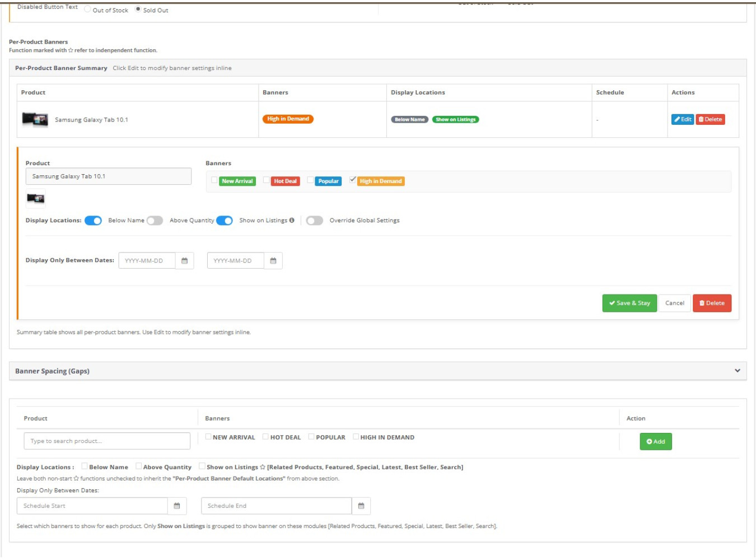Open the Schedule End calendar picker
The height and width of the screenshot is (560, 756).
click(x=361, y=506)
